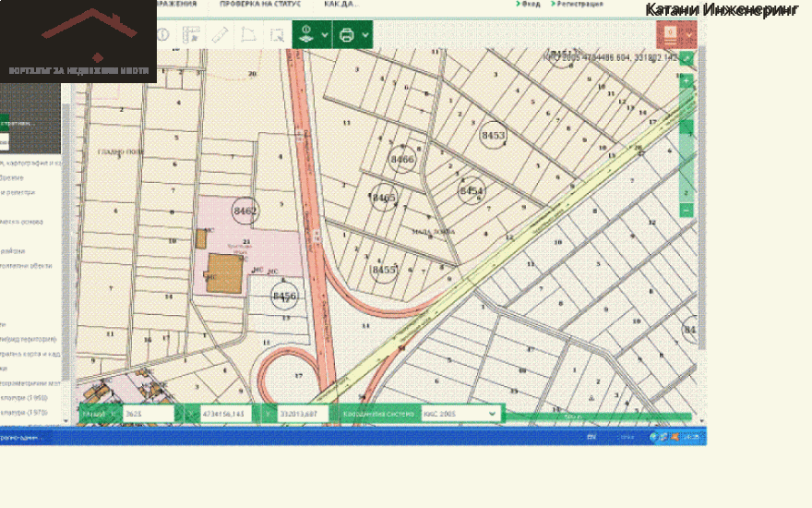Click the X coordinate field 4734156,143
Viewport: 812px width, 508px height.
pos(226,414)
